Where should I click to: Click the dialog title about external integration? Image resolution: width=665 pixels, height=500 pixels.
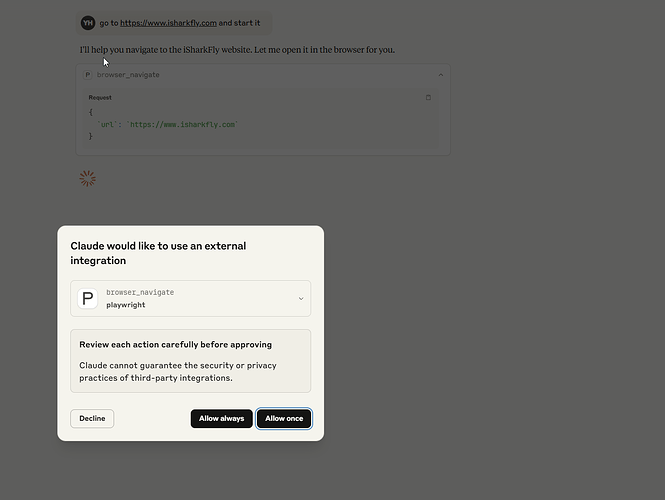(x=158, y=253)
